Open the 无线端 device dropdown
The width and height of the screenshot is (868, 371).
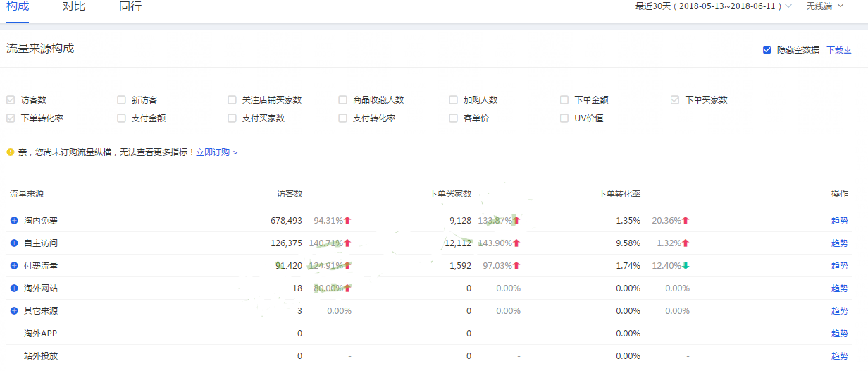coord(824,6)
